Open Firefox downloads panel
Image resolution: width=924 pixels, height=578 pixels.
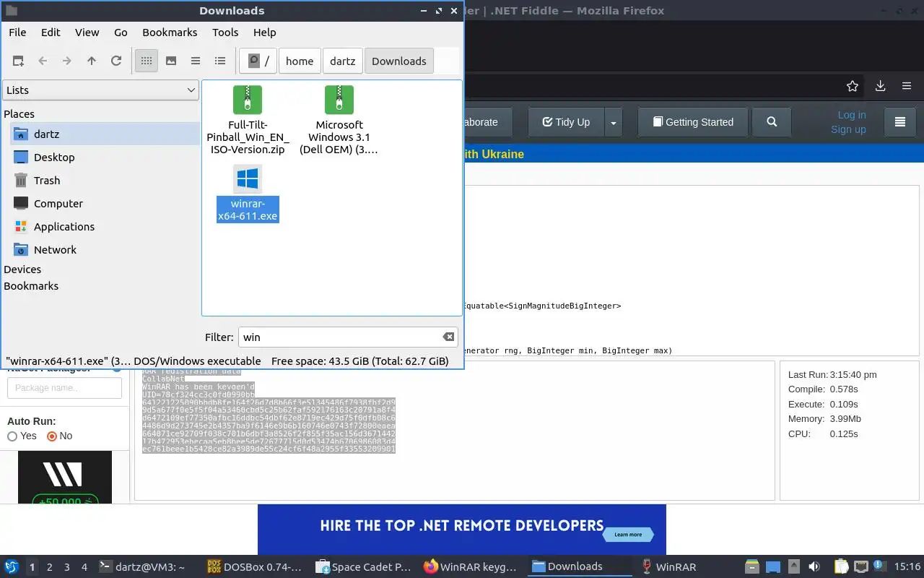pos(880,86)
